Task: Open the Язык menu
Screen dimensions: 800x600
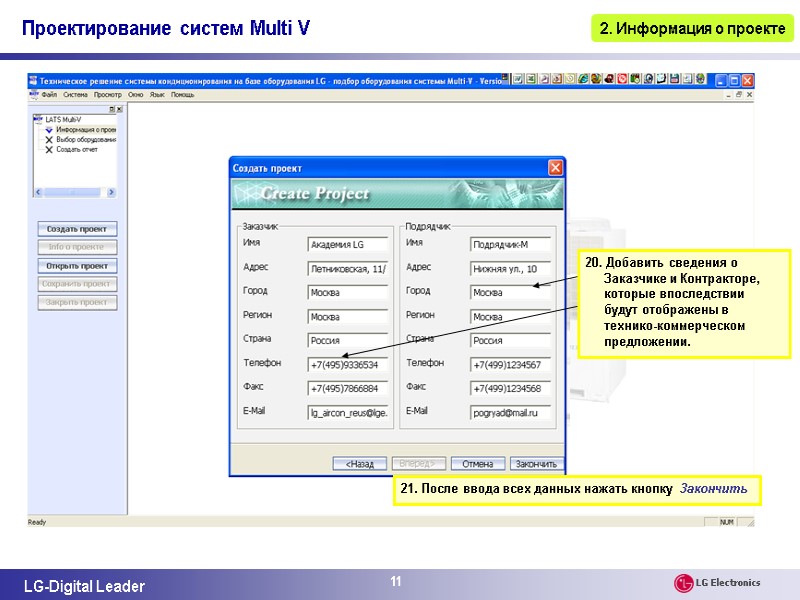Action: click(x=157, y=95)
